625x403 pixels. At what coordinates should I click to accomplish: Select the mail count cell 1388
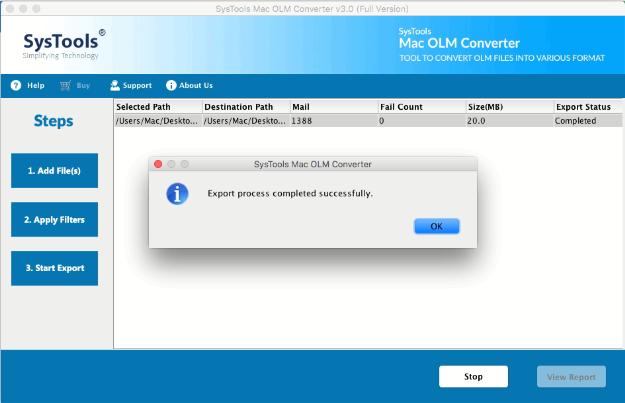[334, 121]
